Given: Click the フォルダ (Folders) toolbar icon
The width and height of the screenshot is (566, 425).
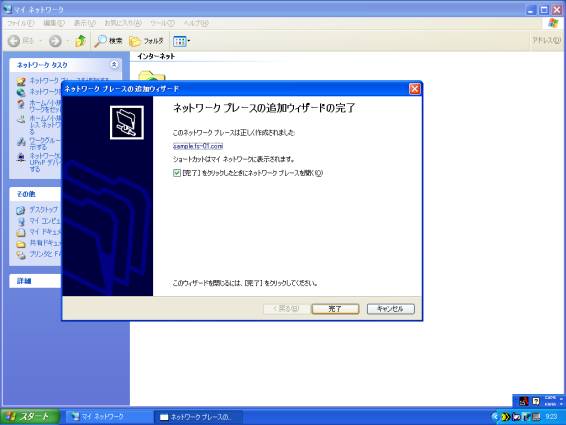Looking at the screenshot, I should point(146,41).
